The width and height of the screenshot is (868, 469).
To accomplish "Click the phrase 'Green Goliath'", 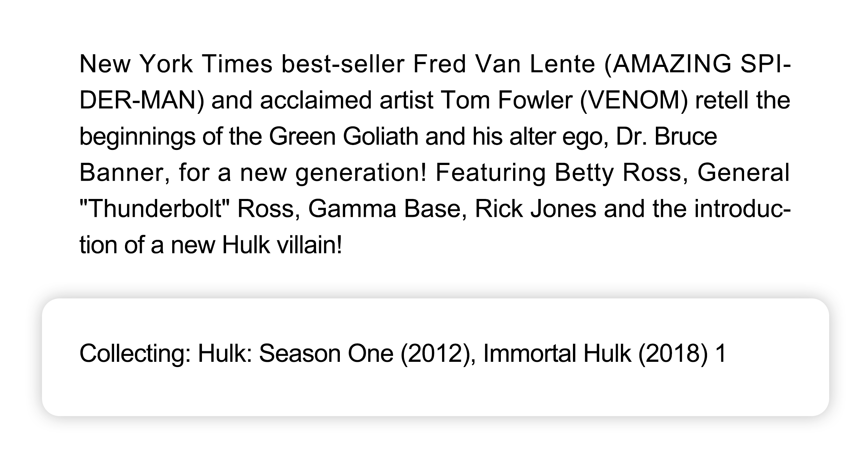I will (x=343, y=136).
